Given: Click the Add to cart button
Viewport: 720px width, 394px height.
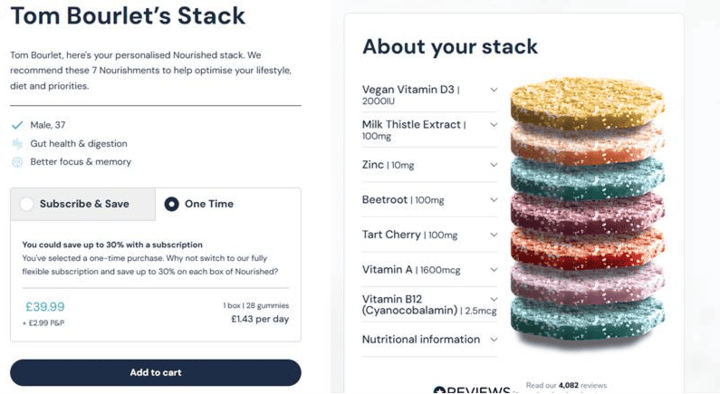Looking at the screenshot, I should (156, 372).
